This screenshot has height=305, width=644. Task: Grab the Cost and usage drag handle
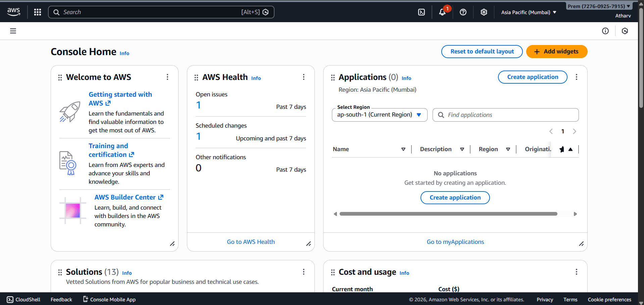[x=333, y=272]
